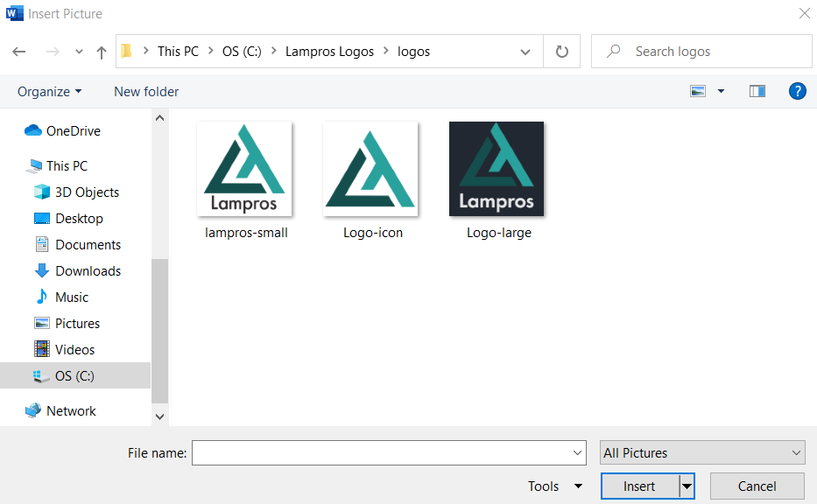The image size is (817, 504).
Task: Open Help with the question mark icon
Action: coord(797,91)
